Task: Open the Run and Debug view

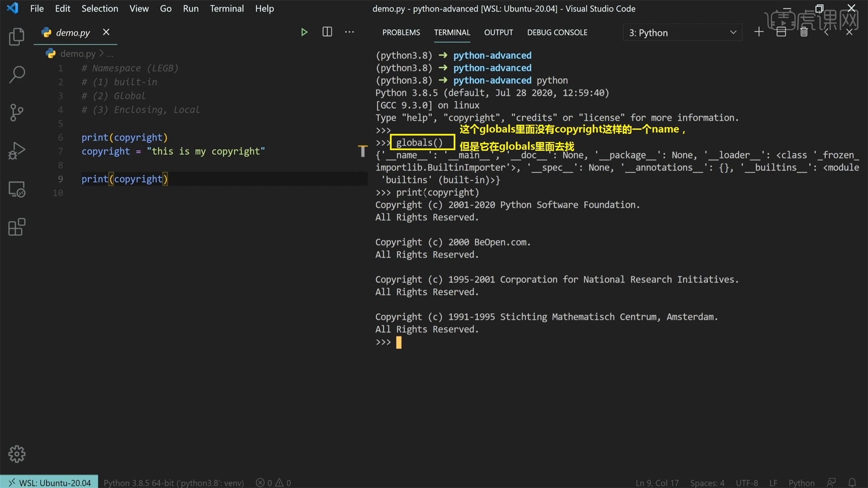Action: tap(17, 151)
